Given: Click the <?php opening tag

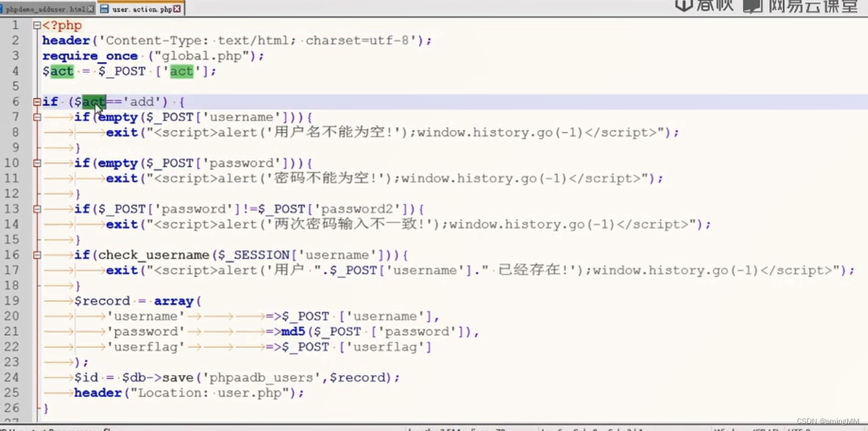Looking at the screenshot, I should [62, 26].
